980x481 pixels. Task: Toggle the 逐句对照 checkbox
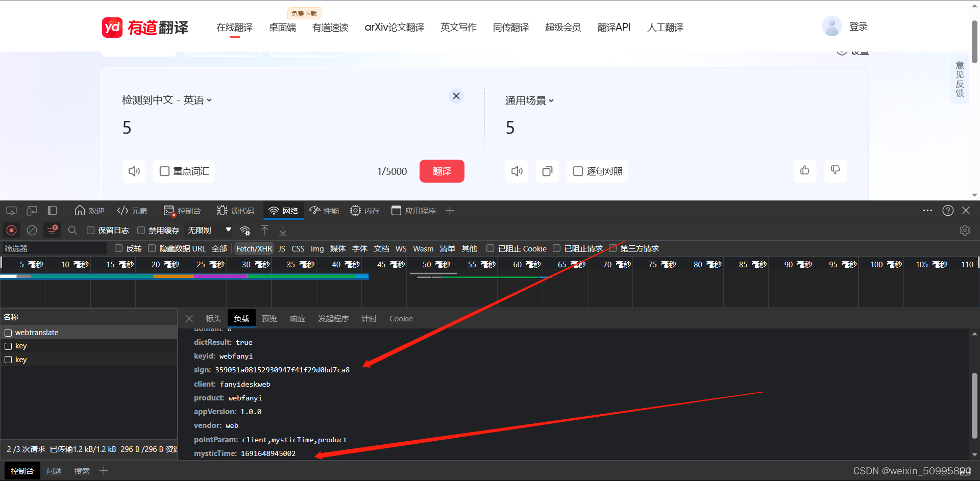click(578, 171)
